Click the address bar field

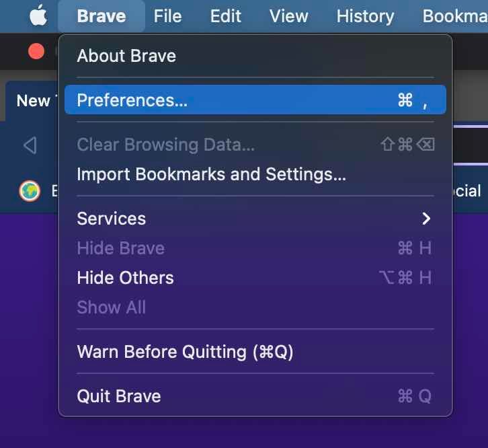click(x=471, y=145)
